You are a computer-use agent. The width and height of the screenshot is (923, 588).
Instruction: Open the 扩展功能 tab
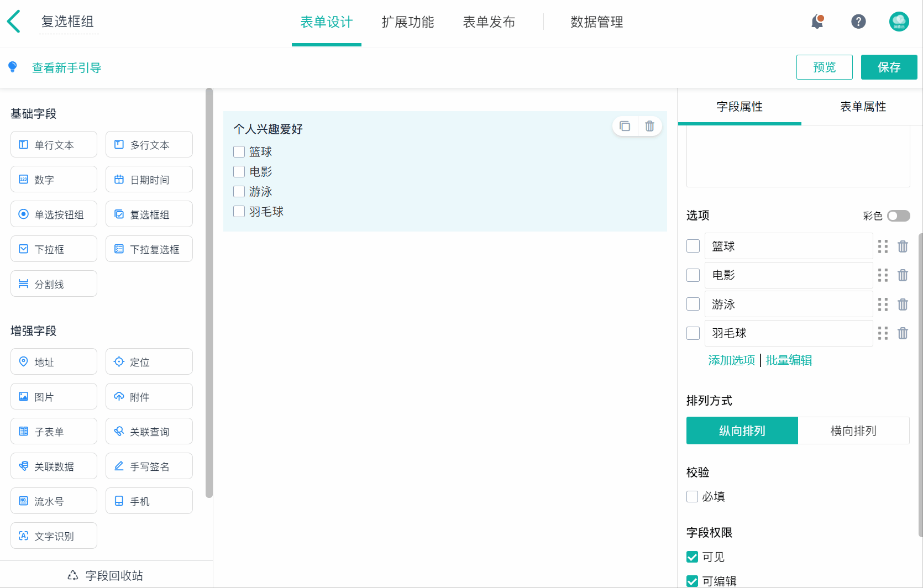[x=408, y=22]
